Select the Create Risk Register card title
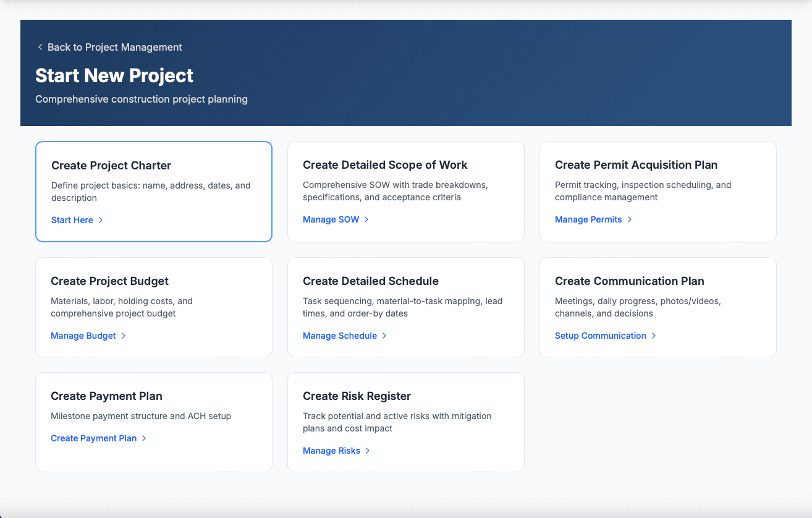812x518 pixels. pyautogui.click(x=357, y=396)
